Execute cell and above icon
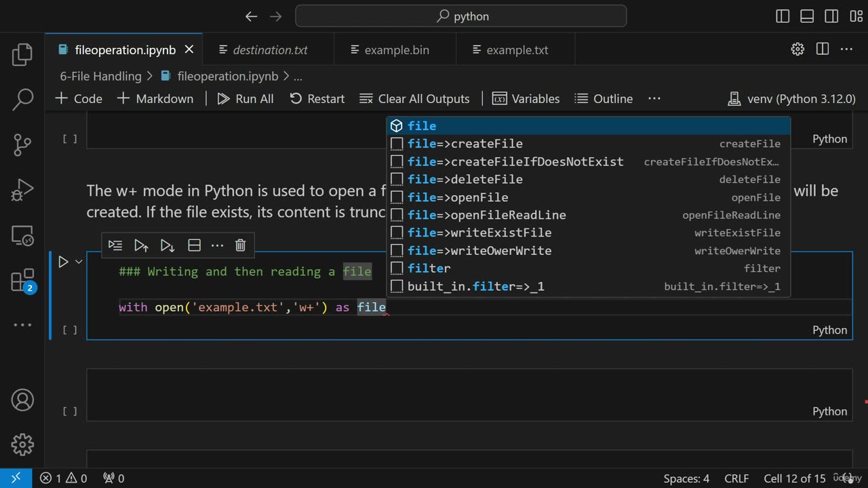The height and width of the screenshot is (488, 868). [141, 245]
